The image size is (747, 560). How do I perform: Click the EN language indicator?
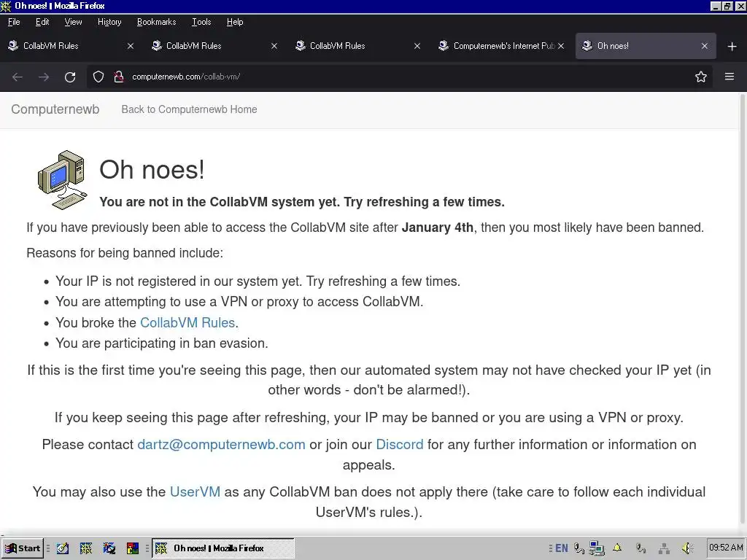(562, 548)
